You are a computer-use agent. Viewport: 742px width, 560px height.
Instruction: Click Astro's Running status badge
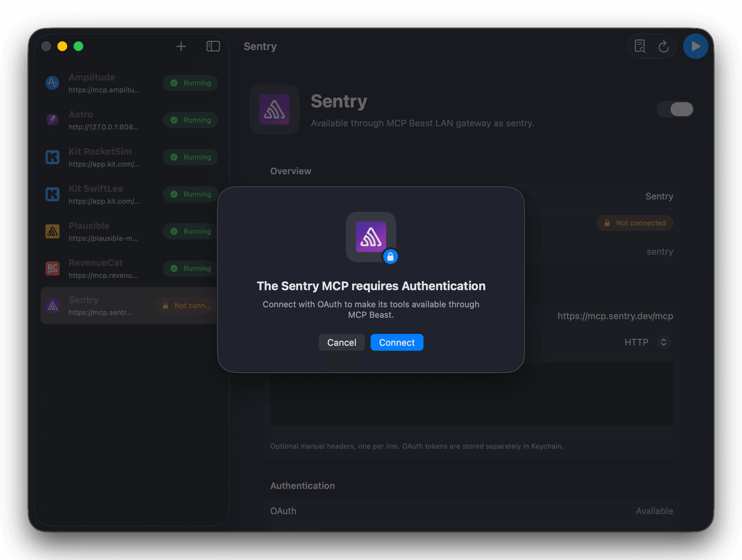click(x=191, y=120)
